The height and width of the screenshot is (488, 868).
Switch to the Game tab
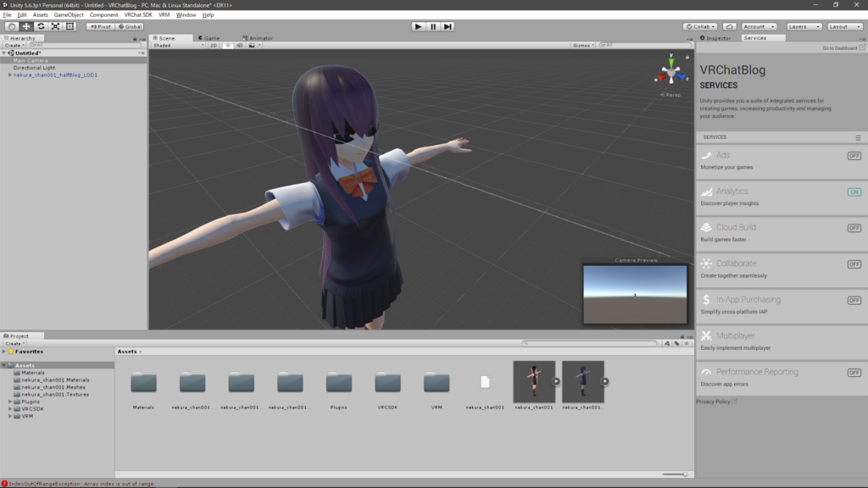point(209,38)
